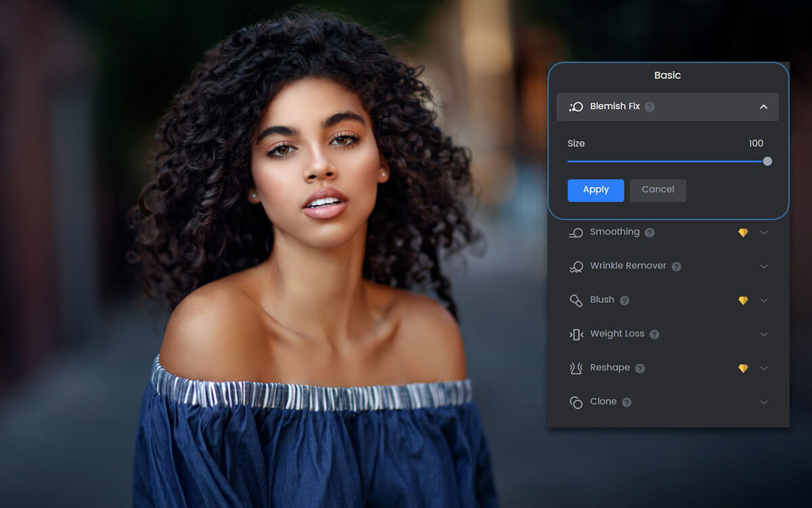
Task: Select the Blush tool icon
Action: 576,299
